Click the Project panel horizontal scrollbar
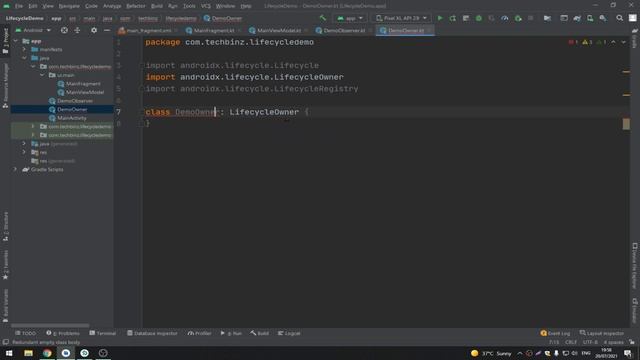The width and height of the screenshot is (640, 360). 50,326
